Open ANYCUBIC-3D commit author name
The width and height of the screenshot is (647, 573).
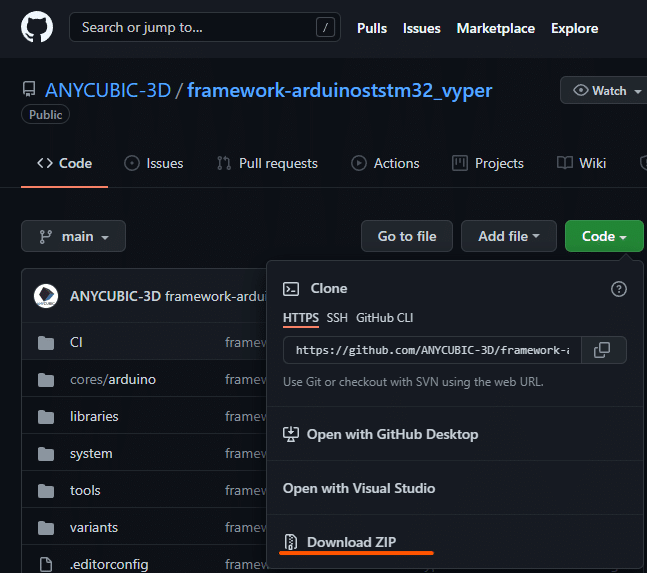[115, 296]
